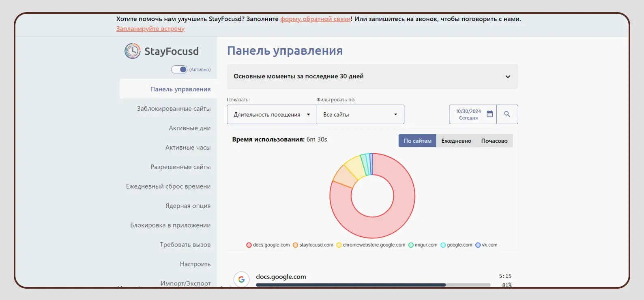Click the docs.google.com site name row
Screen dimensions: 644x300
[x=281, y=276]
